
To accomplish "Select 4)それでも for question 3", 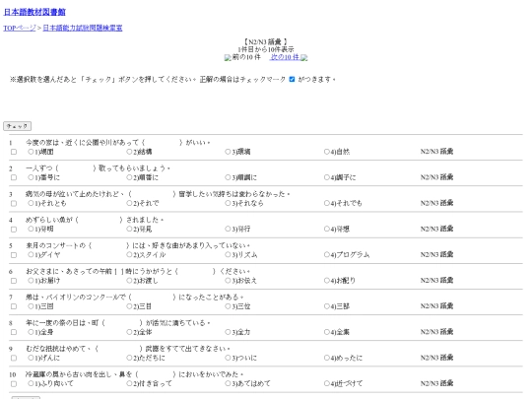I will tap(327, 203).
